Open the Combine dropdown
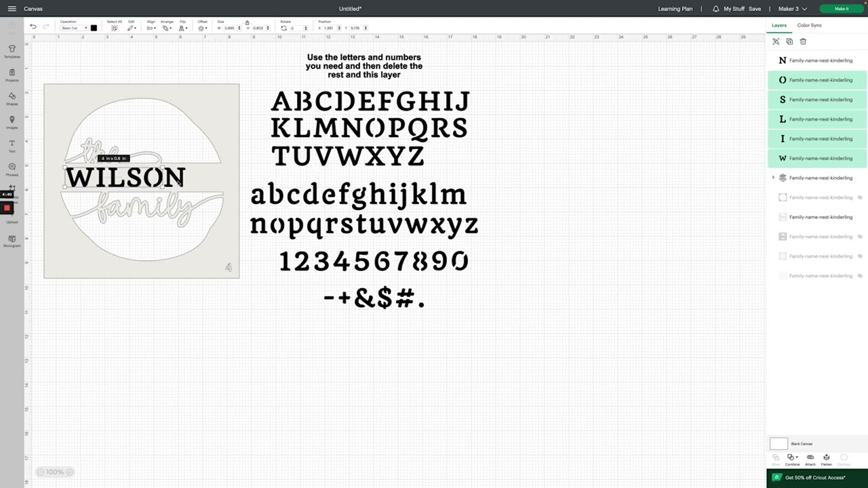The height and width of the screenshot is (488, 868). pyautogui.click(x=792, y=460)
